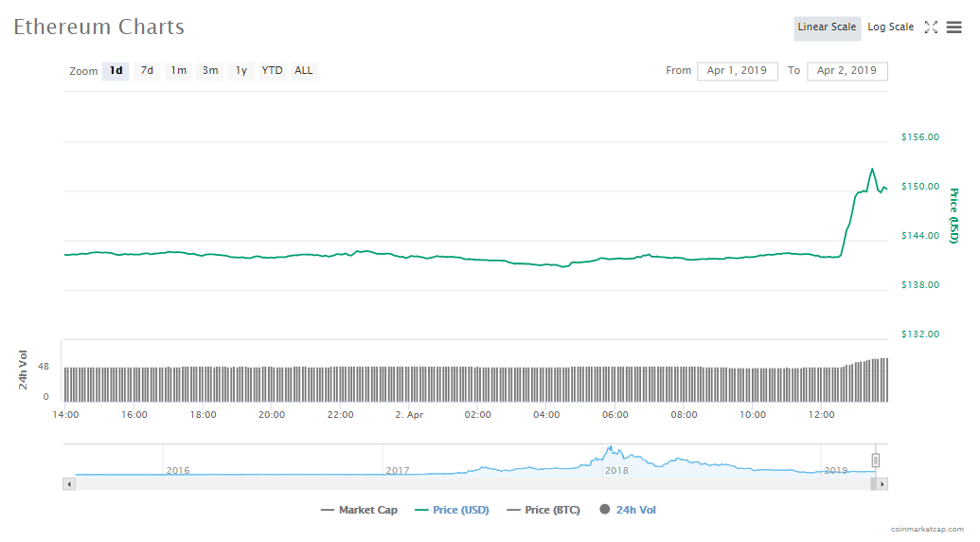The image size is (980, 542).
Task: Switch chart to Log Scale
Action: (890, 27)
